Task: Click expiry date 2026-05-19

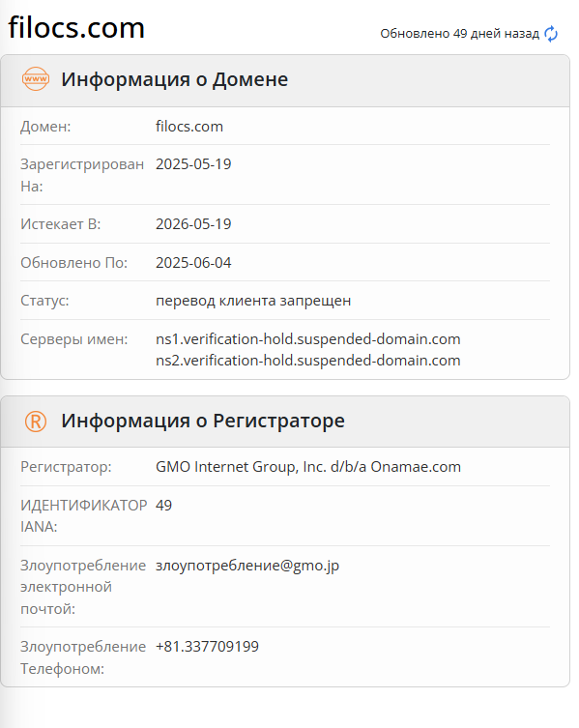Action: tap(193, 223)
